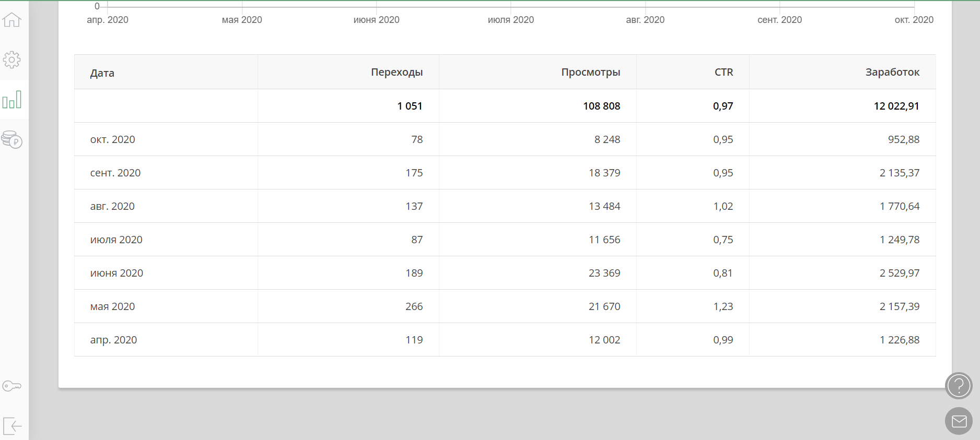Click июня 2020 on chart axis

pyautogui.click(x=376, y=20)
